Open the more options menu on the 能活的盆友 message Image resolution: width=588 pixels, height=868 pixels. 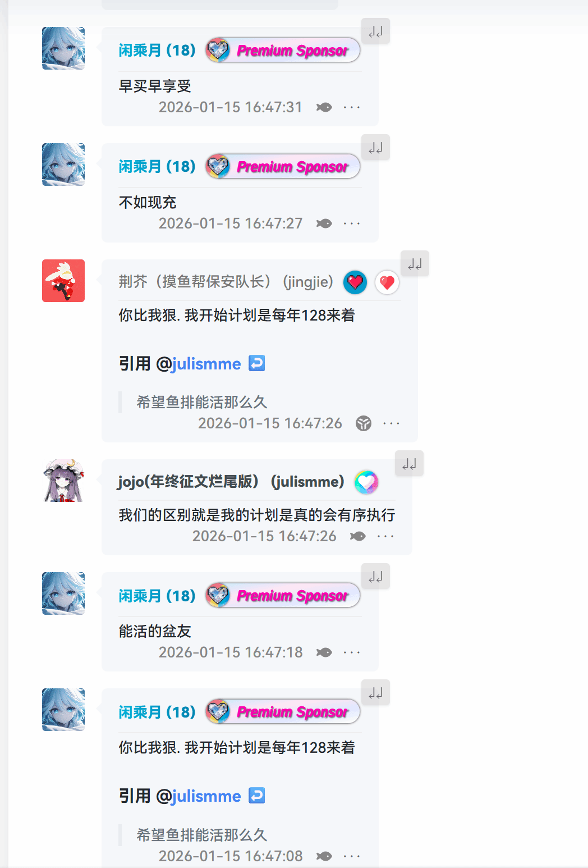352,652
